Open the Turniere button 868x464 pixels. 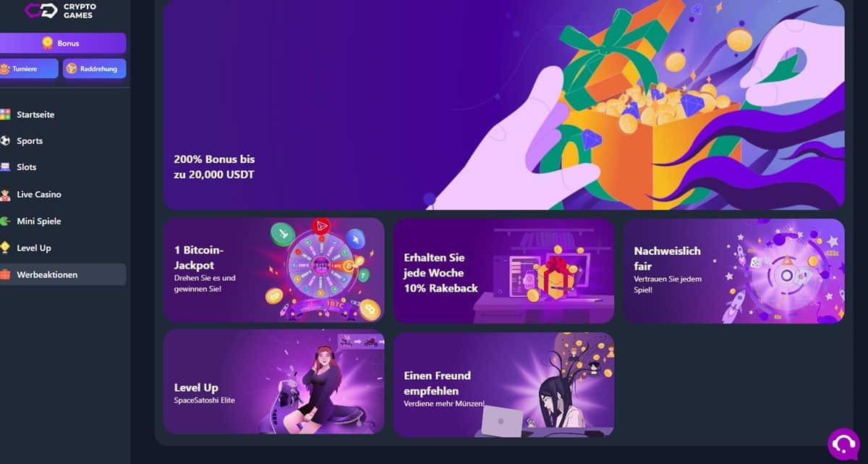[29, 69]
